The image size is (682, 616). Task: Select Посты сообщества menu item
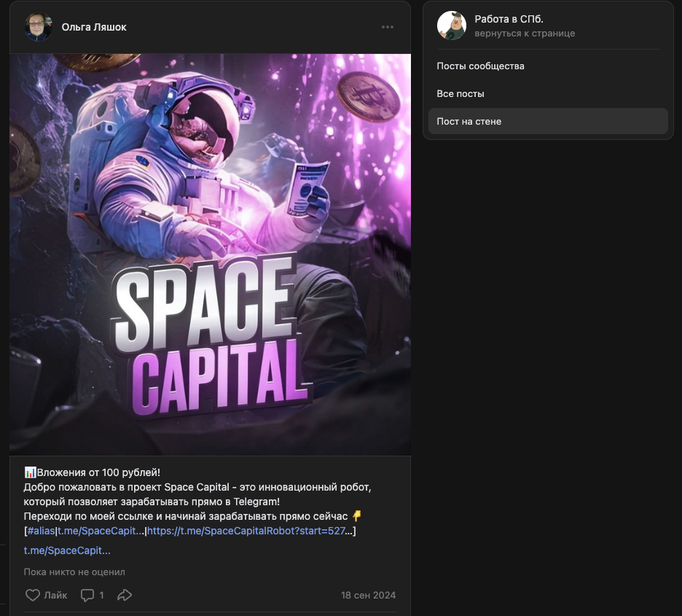pyautogui.click(x=548, y=66)
